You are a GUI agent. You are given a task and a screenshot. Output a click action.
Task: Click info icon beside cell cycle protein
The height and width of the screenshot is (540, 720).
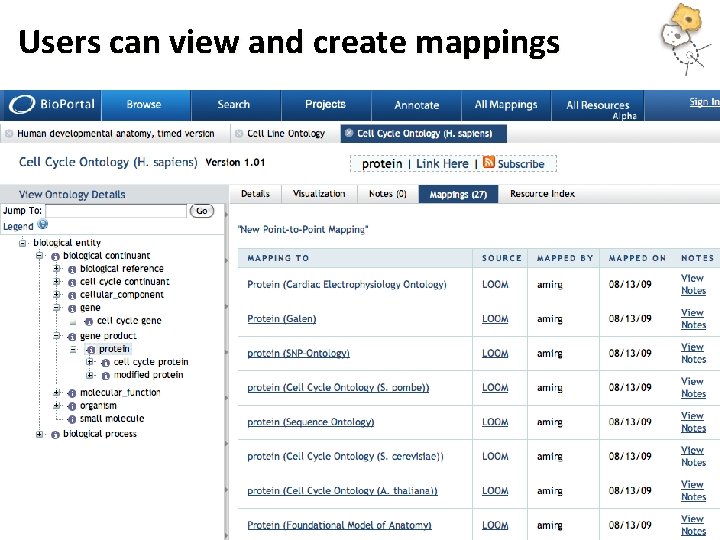click(x=106, y=363)
